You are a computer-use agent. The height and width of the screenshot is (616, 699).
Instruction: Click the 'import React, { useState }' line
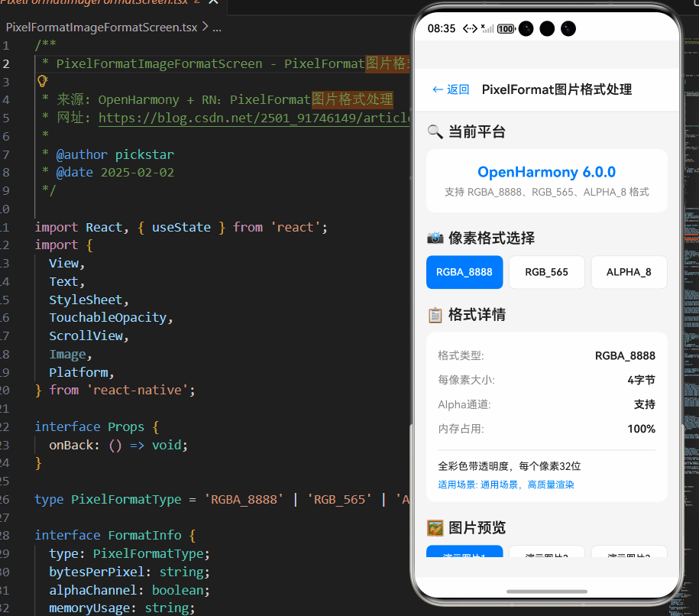point(181,228)
